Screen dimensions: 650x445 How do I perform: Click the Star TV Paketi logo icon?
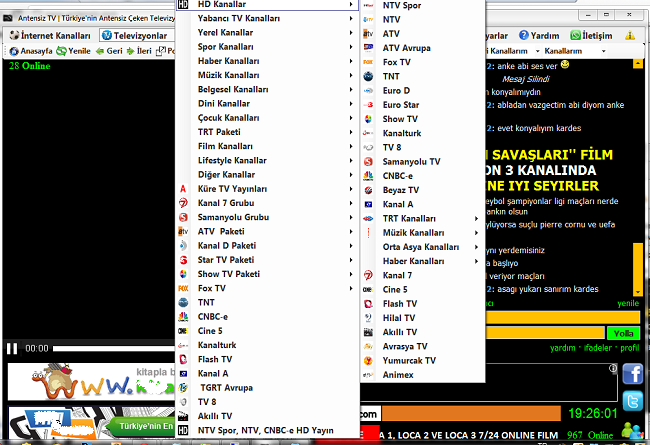point(183,260)
